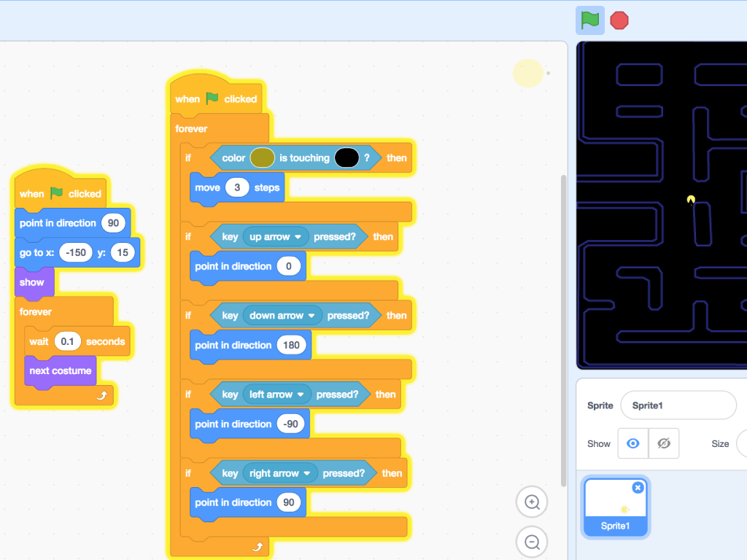The image size is (747, 560).
Task: Pick the black color swatch in touching block
Action: pyautogui.click(x=347, y=157)
